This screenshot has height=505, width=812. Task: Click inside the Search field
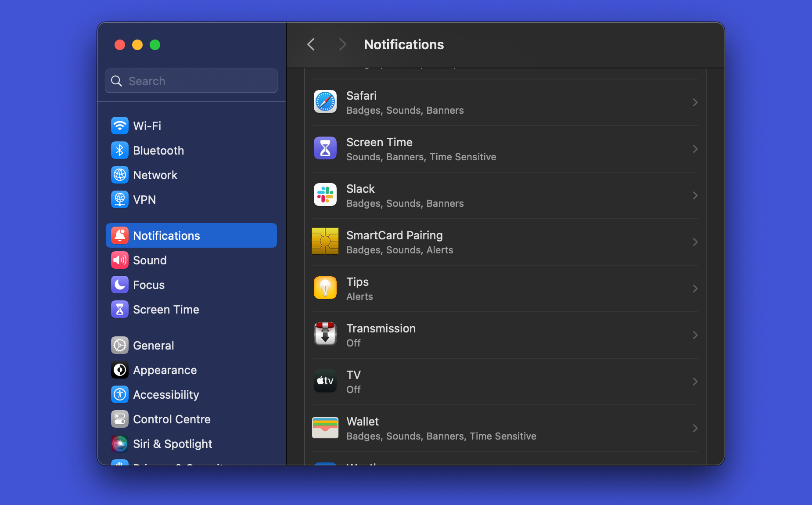pos(191,81)
